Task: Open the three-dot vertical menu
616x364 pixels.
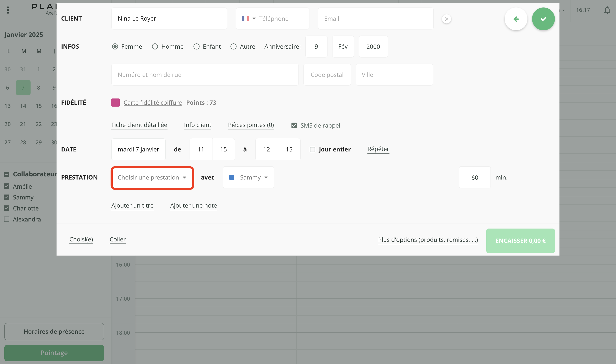Action: point(8,10)
